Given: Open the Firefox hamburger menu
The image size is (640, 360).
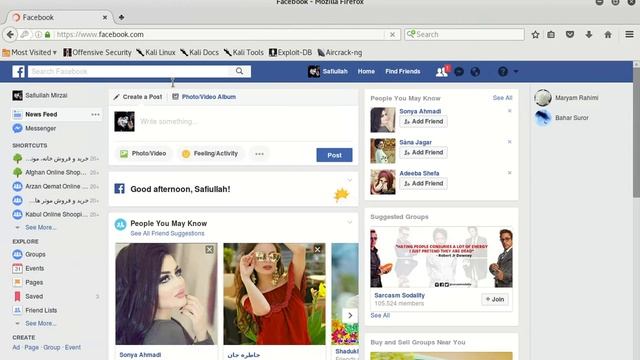Looking at the screenshot, I should click(629, 35).
